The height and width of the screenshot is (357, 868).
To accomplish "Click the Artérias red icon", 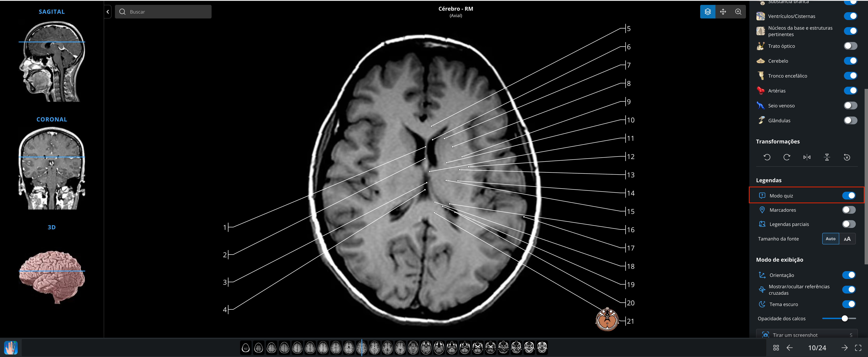I will click(x=761, y=90).
